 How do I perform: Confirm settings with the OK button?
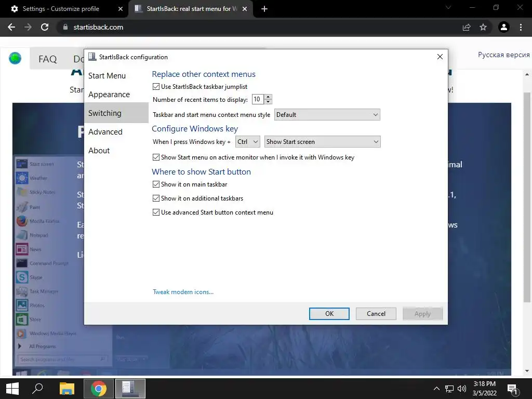click(x=329, y=314)
